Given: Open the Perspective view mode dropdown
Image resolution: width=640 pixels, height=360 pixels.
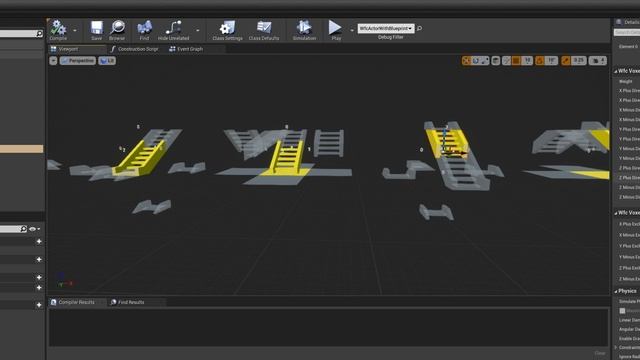Looking at the screenshot, I should [x=78, y=61].
